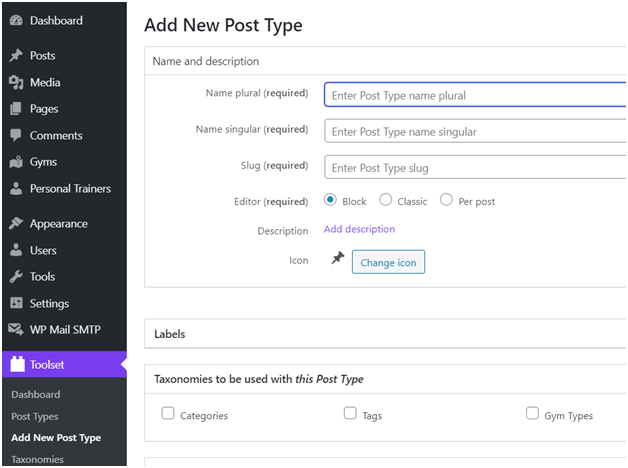This screenshot has width=628, height=468.
Task: Click the Settings icon in sidebar
Action: click(x=16, y=303)
